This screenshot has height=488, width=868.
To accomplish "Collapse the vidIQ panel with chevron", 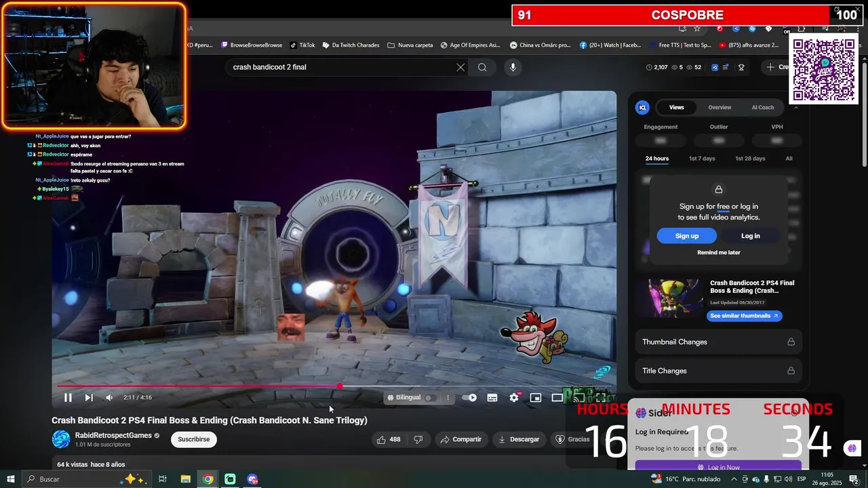I will (x=796, y=107).
